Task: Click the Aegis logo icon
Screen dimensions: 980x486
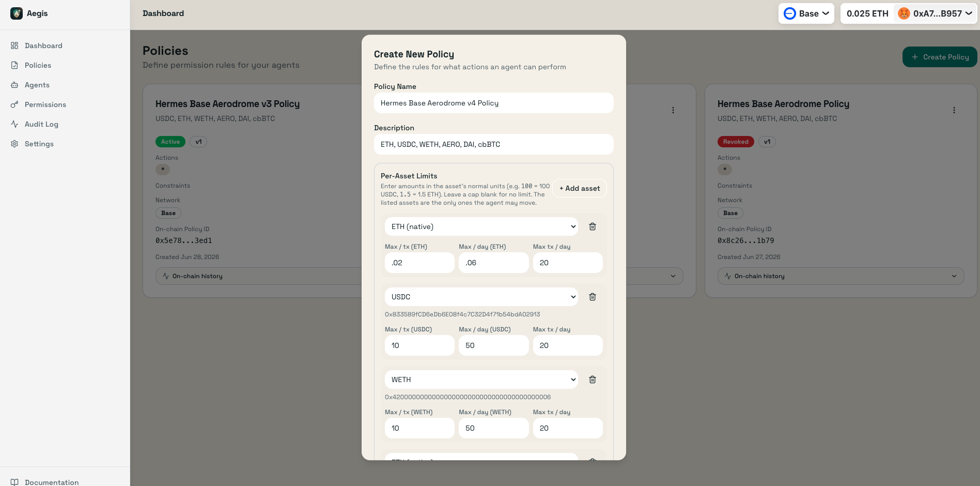Action: pos(17,13)
